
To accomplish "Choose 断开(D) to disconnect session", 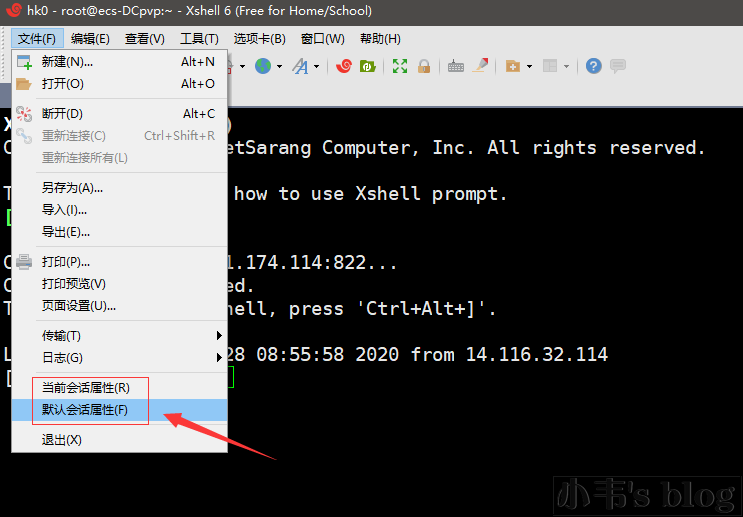I will coord(119,114).
